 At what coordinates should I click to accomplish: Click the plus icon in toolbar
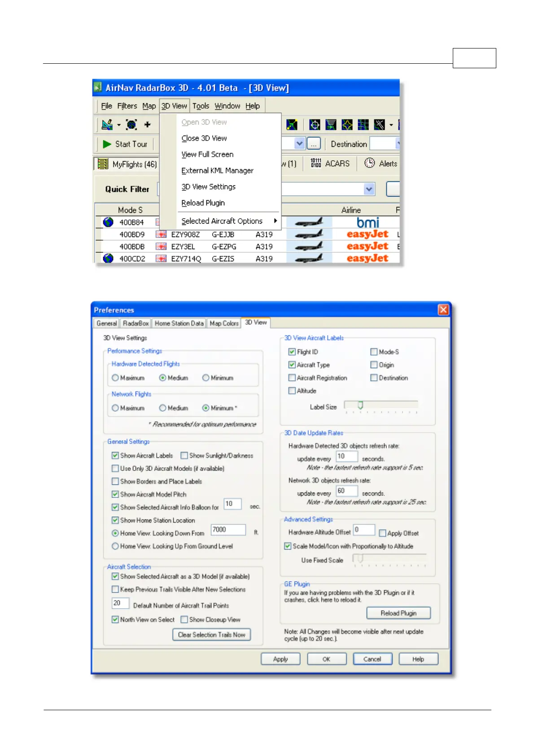pyautogui.click(x=147, y=124)
